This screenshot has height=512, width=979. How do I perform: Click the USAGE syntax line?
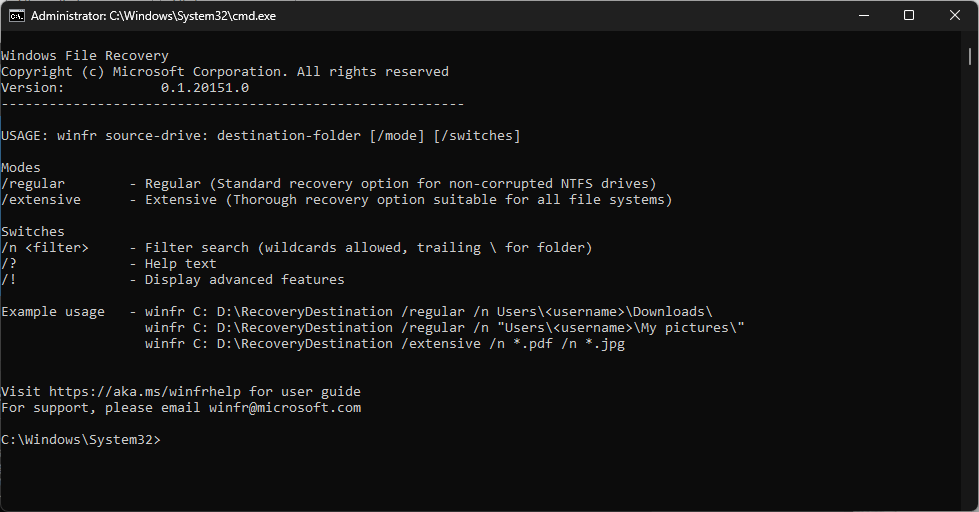click(261, 136)
